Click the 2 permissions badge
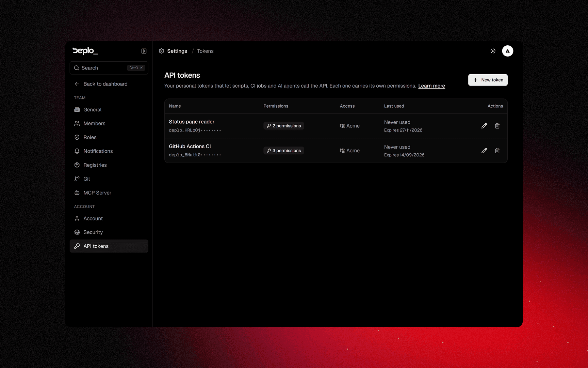Screen dimensions: 588x368 (x=283, y=126)
